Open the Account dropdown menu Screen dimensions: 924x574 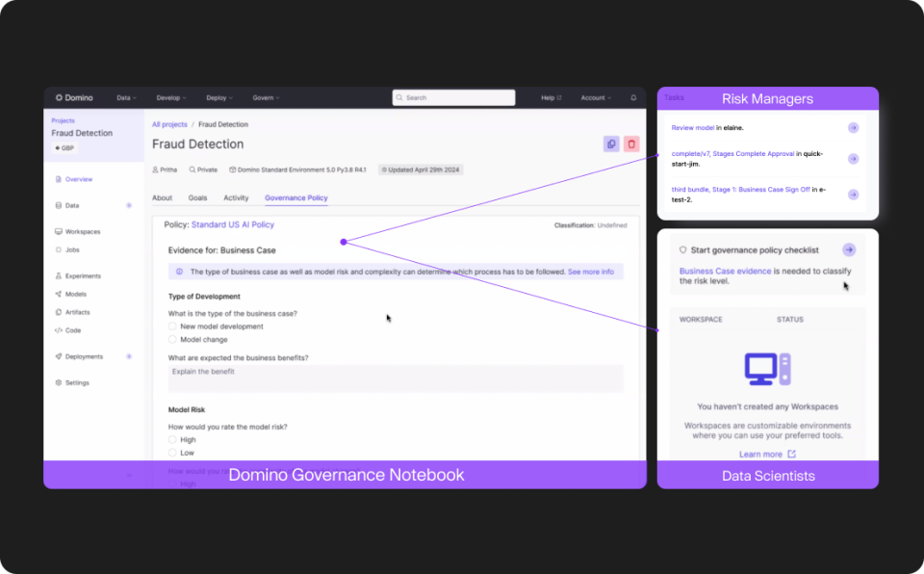(x=596, y=98)
